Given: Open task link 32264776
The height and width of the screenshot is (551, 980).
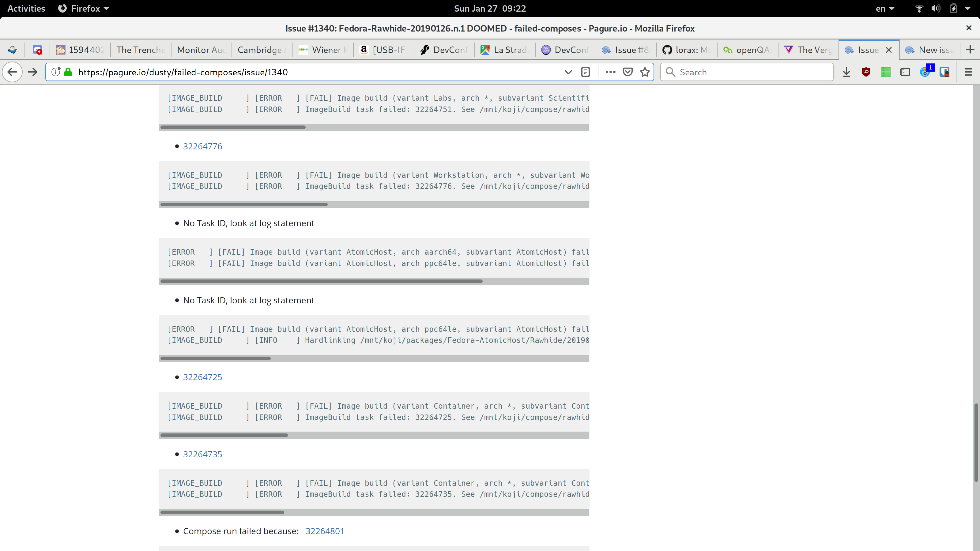Looking at the screenshot, I should click(x=202, y=146).
